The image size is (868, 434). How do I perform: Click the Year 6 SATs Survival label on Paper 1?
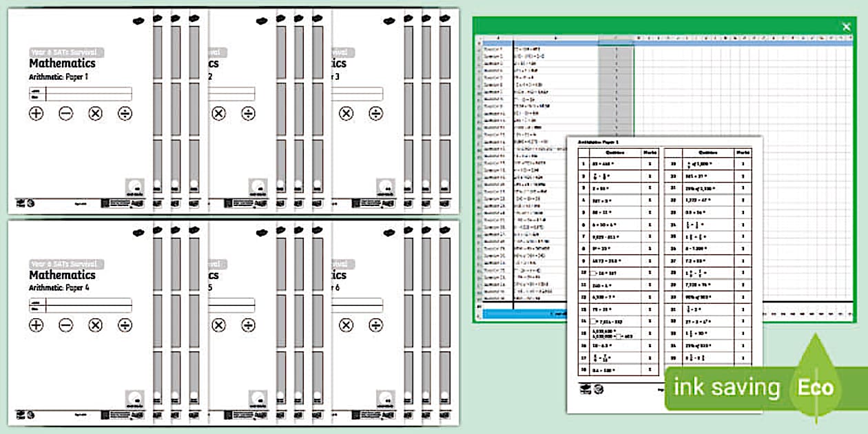click(x=66, y=52)
